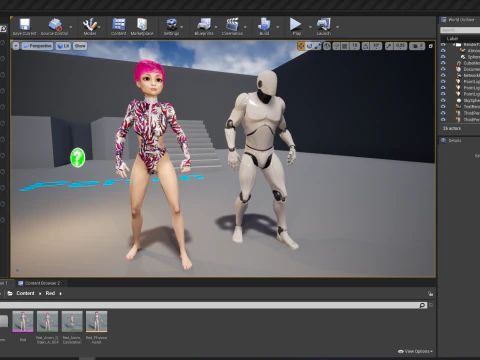Viewport: 480px width, 360px height.
Task: Expand the Play options dropdown arrow
Action: (x=310, y=27)
